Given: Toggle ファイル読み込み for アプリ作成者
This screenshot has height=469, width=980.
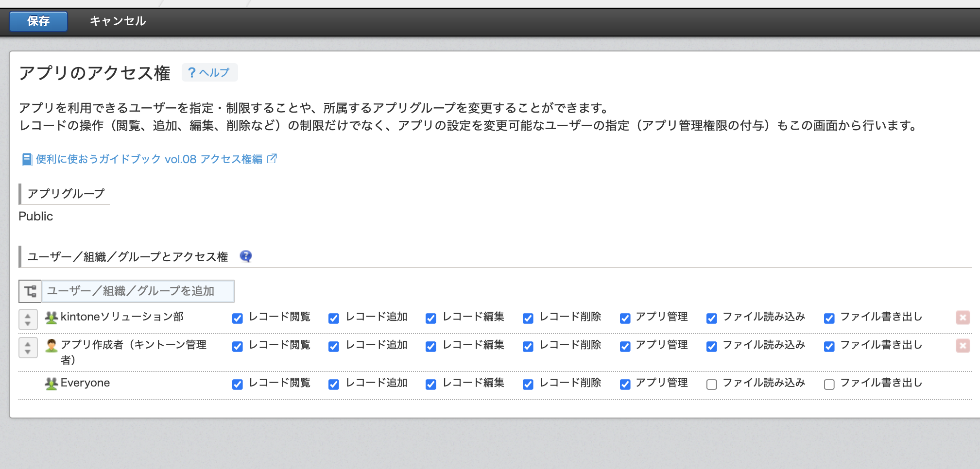Looking at the screenshot, I should (712, 347).
